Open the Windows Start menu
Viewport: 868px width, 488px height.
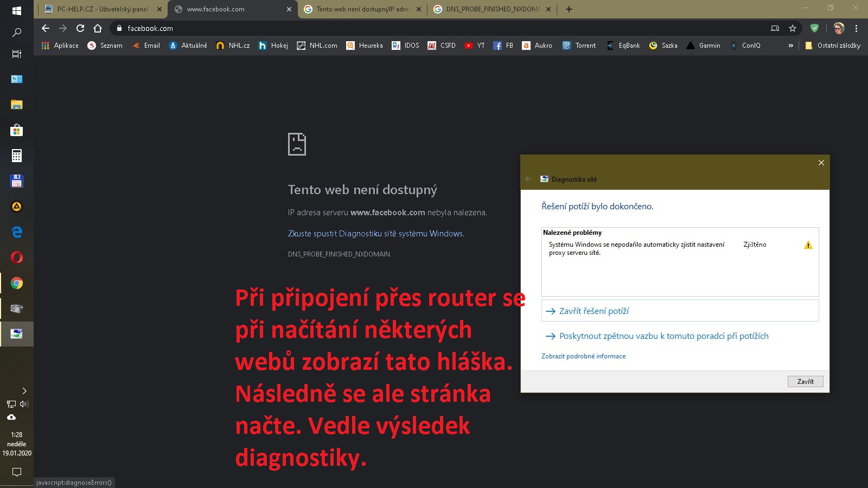[17, 10]
